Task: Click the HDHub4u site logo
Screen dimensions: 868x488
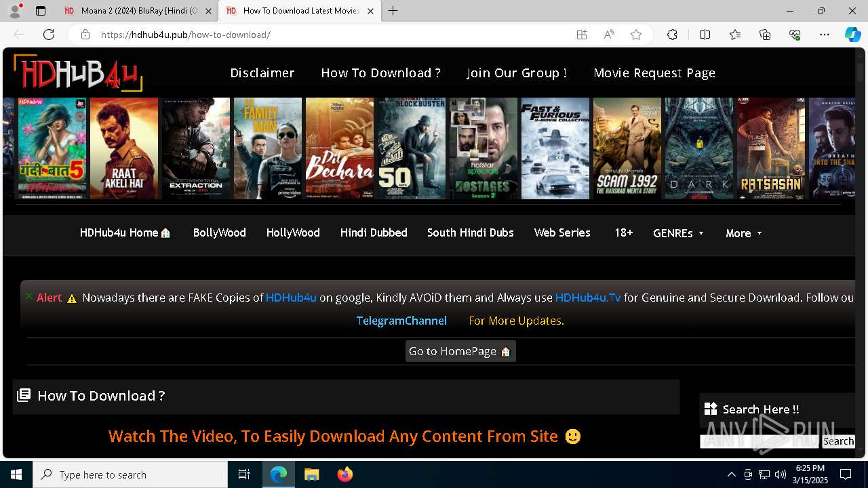Action: point(78,73)
